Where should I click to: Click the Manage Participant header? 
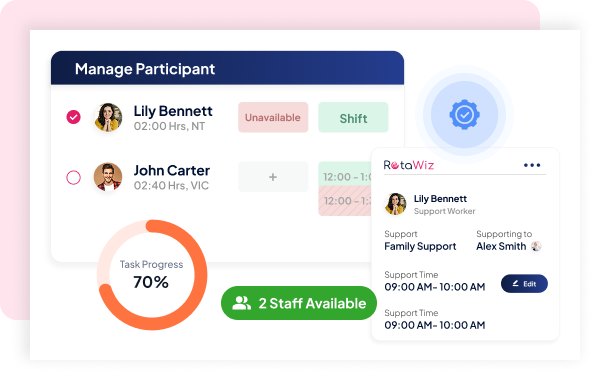point(227,68)
